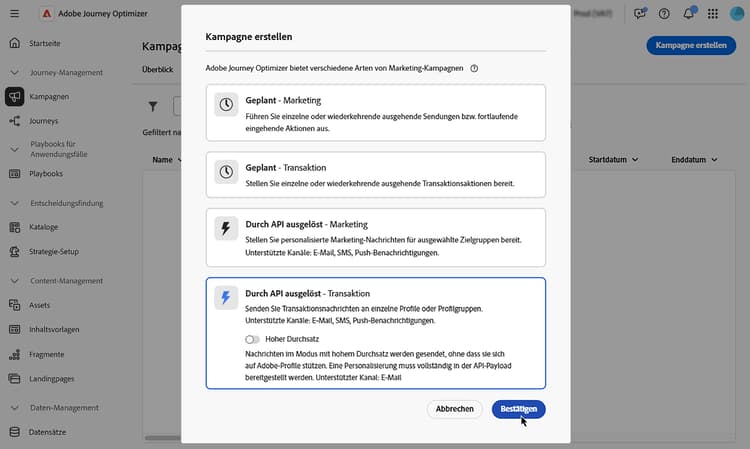Click lightning icon of API ausgelöst Marketing
The width and height of the screenshot is (750, 449).
coord(226,229)
